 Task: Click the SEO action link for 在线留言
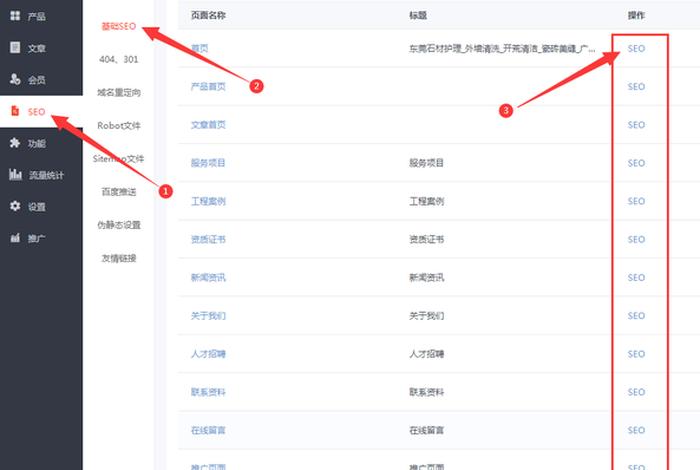636,430
